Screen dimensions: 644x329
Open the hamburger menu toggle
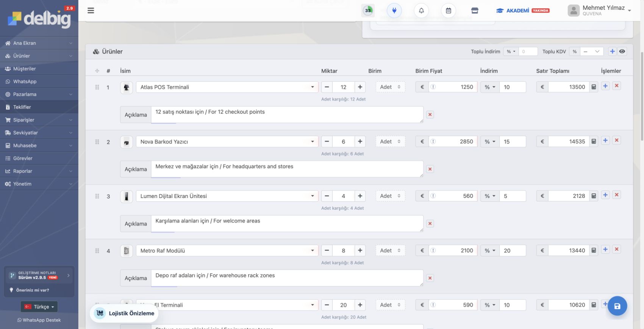91,11
